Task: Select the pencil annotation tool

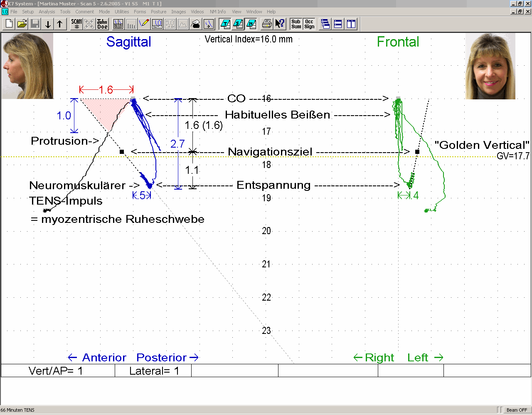Action: coord(144,24)
